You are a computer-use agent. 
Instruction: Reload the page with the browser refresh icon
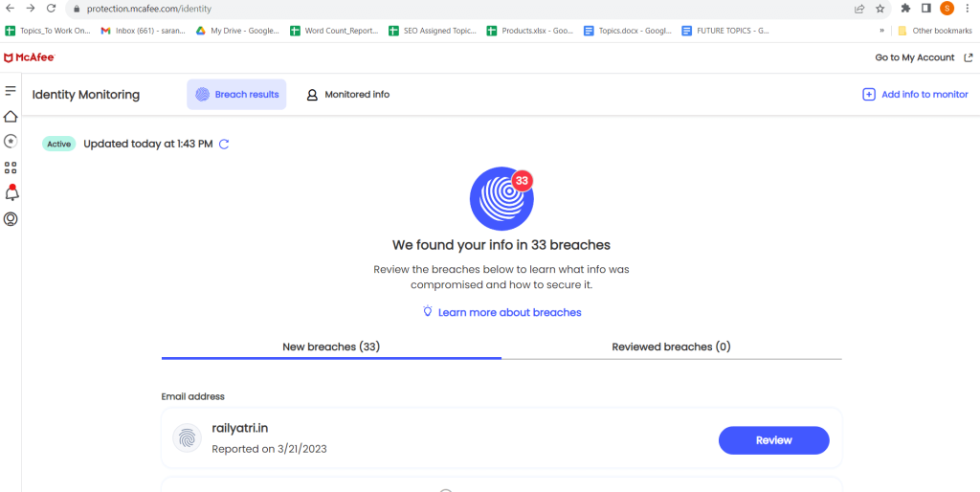(52, 9)
